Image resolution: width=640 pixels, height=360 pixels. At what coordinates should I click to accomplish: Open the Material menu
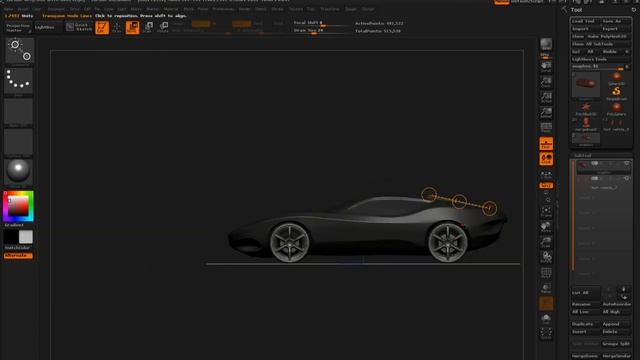[171, 9]
